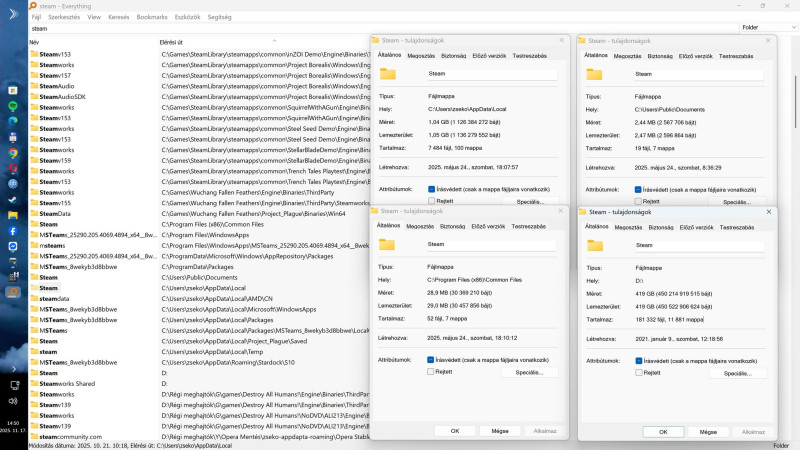
Task: Open Spotify from the taskbar
Action: (x=13, y=106)
